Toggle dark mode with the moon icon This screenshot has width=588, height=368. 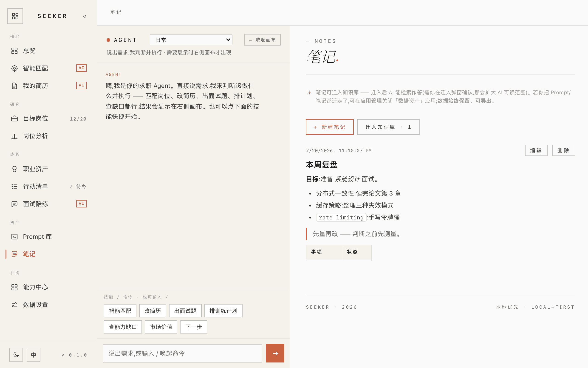tap(16, 355)
